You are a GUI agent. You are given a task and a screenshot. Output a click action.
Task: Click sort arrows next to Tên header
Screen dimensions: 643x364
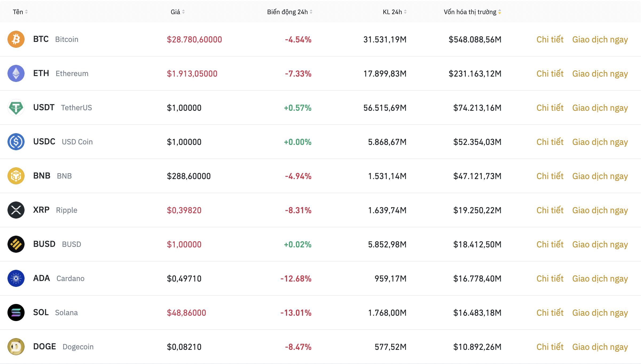(26, 12)
